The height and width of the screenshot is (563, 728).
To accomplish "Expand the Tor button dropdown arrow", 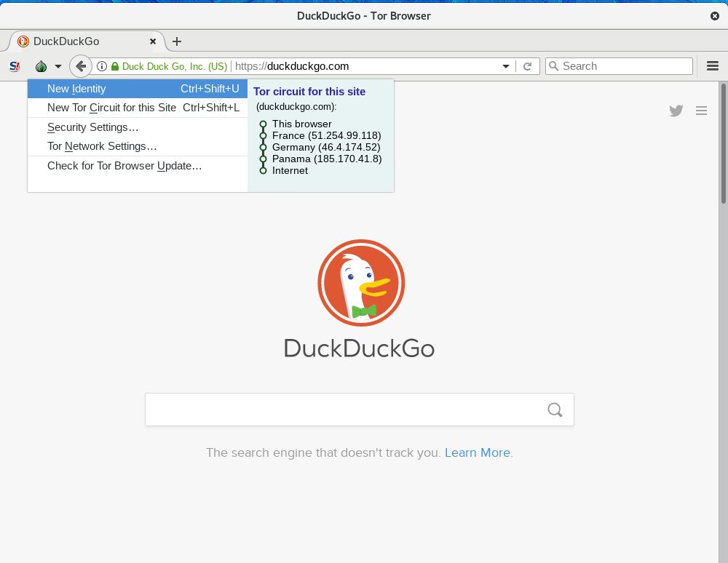I will [x=58, y=66].
